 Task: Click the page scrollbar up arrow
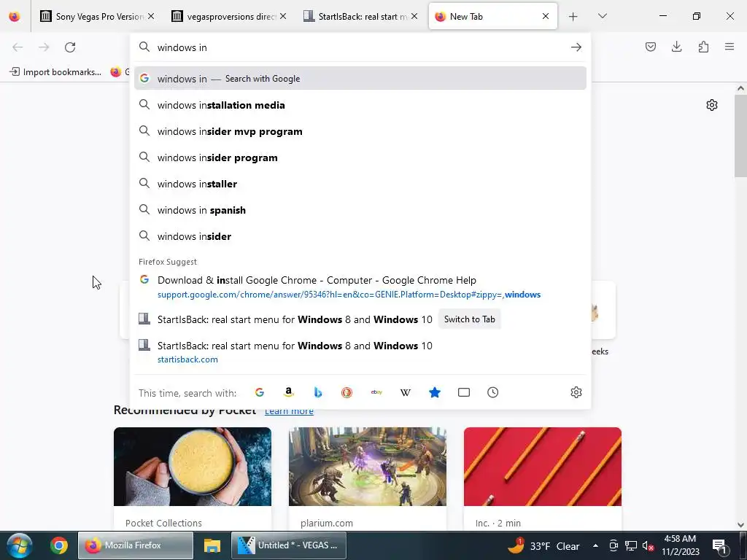[740, 88]
